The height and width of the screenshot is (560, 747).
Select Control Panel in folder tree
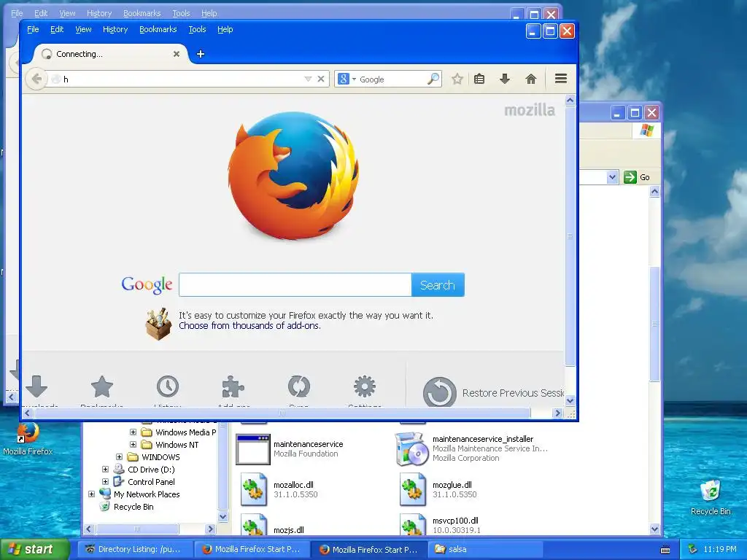point(152,482)
